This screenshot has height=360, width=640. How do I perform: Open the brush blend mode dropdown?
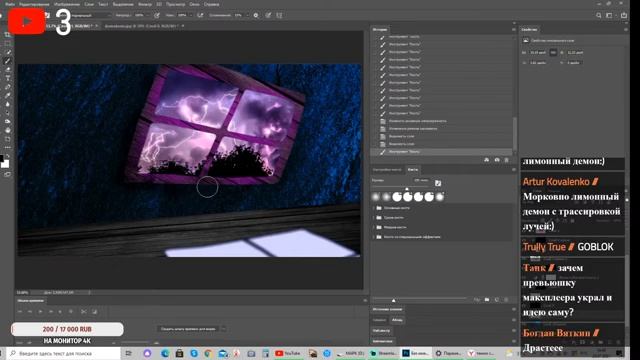pos(91,16)
